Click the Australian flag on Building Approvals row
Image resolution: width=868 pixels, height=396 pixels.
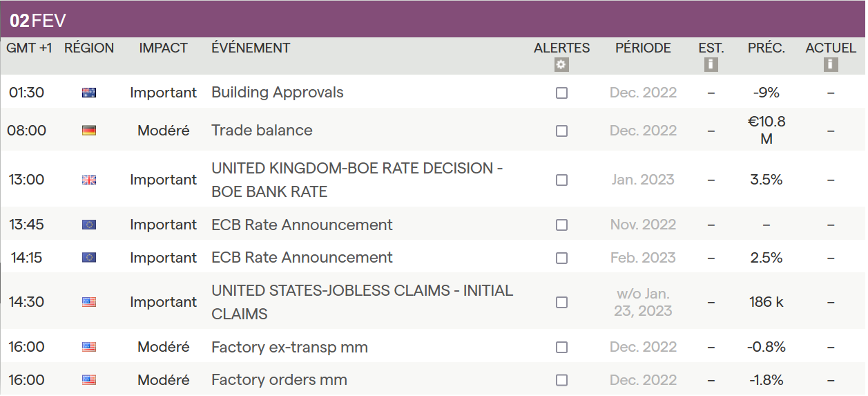click(89, 93)
